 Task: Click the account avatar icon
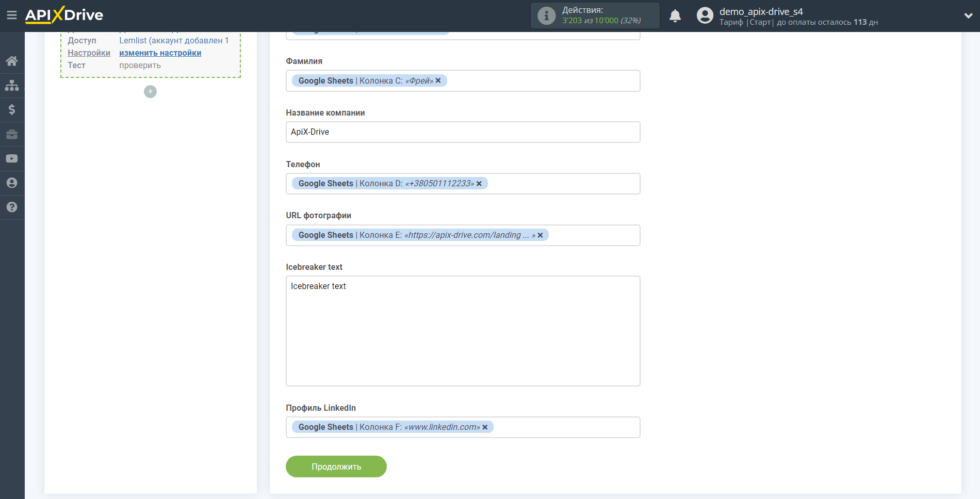pyautogui.click(x=705, y=15)
